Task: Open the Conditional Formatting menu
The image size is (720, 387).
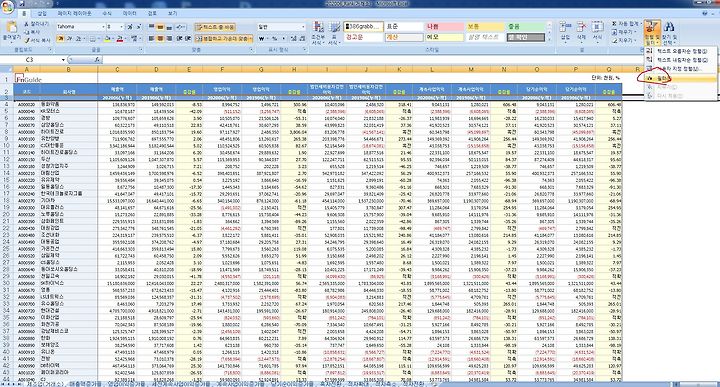Action: point(318,32)
